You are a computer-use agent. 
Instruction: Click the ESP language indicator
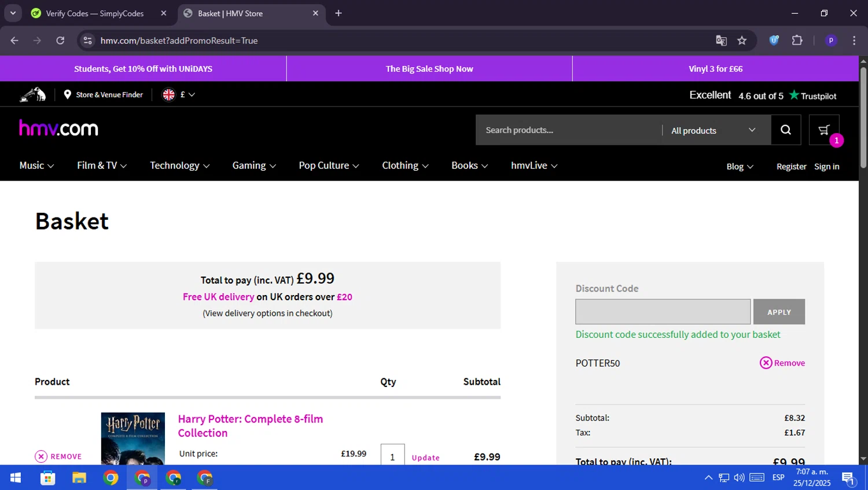(778, 478)
